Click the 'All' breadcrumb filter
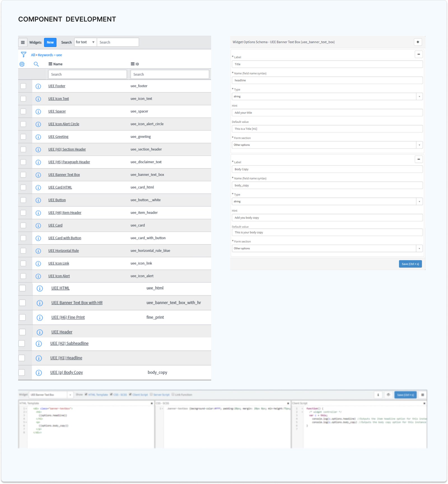This screenshot has height=484, width=448. click(33, 55)
